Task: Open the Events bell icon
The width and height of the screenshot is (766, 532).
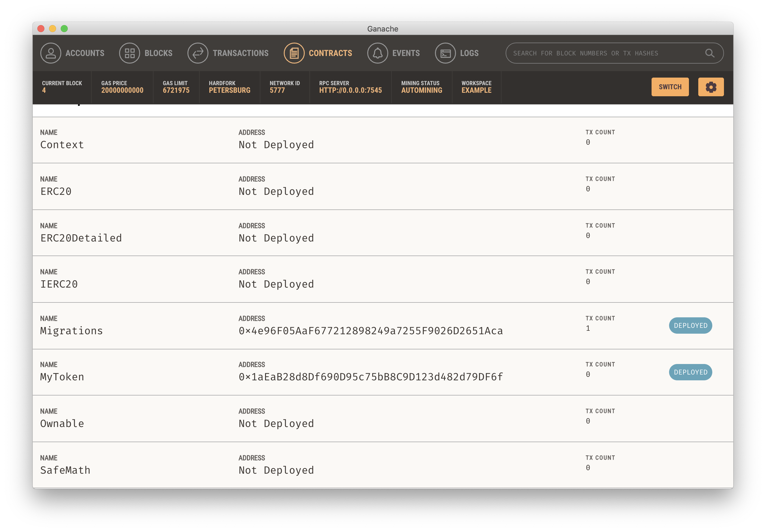Action: click(x=377, y=53)
